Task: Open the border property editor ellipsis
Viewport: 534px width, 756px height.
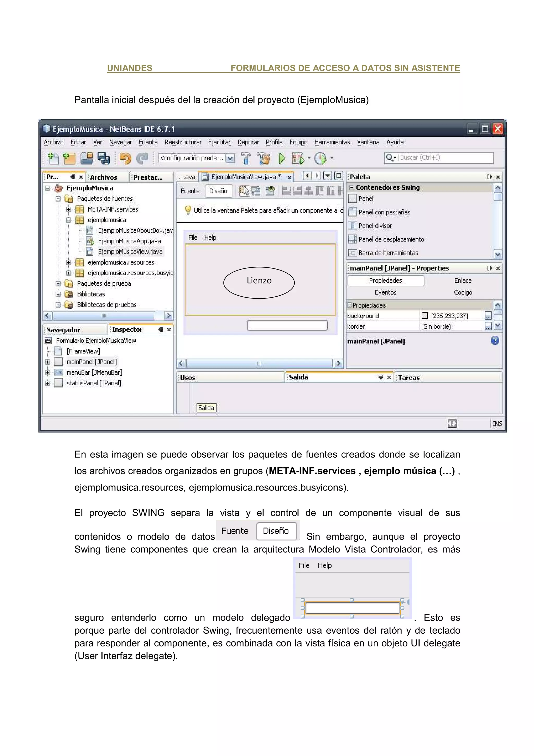Action: pyautogui.click(x=488, y=326)
